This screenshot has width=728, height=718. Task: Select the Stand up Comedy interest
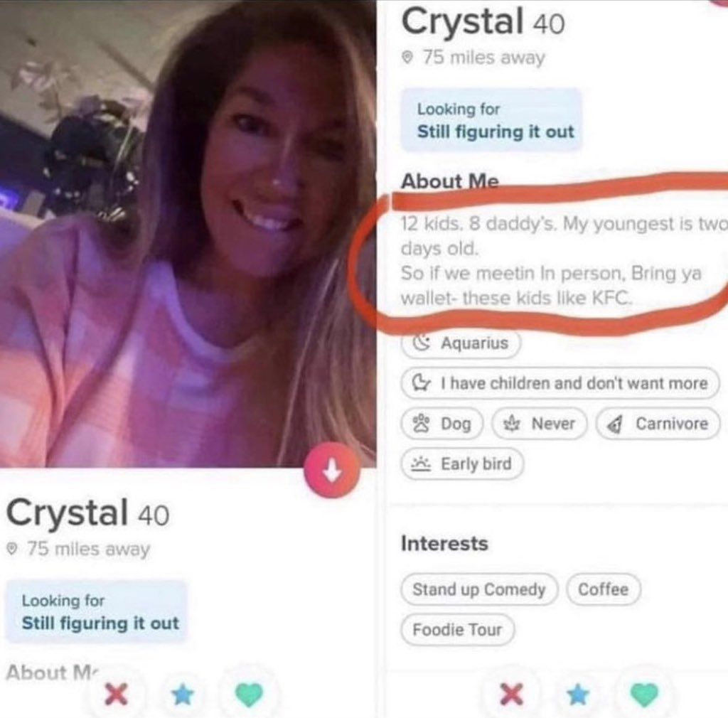coord(479,589)
